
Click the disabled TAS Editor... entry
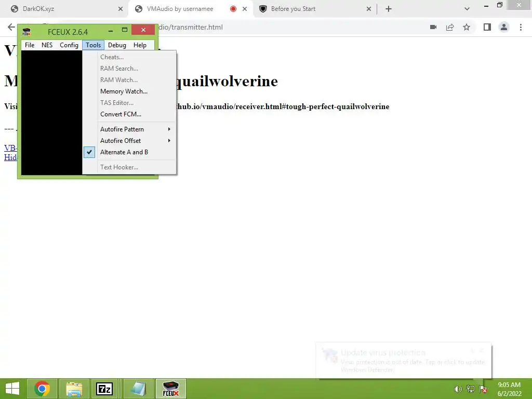pos(129,103)
